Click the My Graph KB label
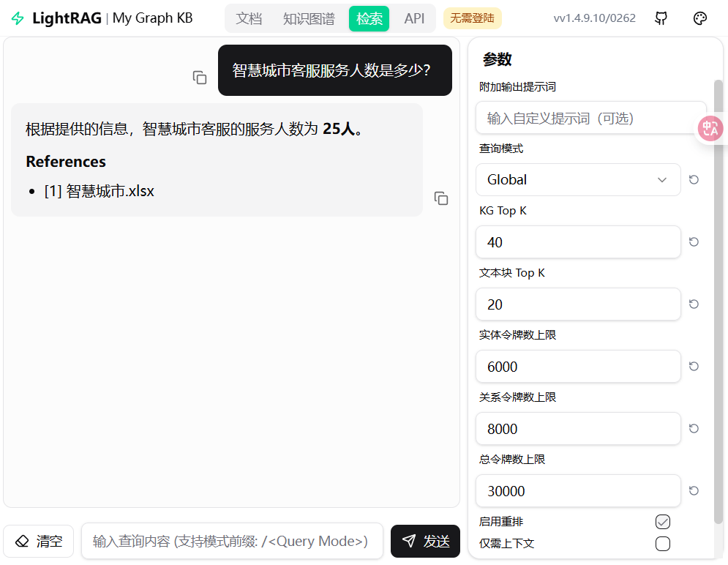This screenshot has width=728, height=565. [152, 18]
